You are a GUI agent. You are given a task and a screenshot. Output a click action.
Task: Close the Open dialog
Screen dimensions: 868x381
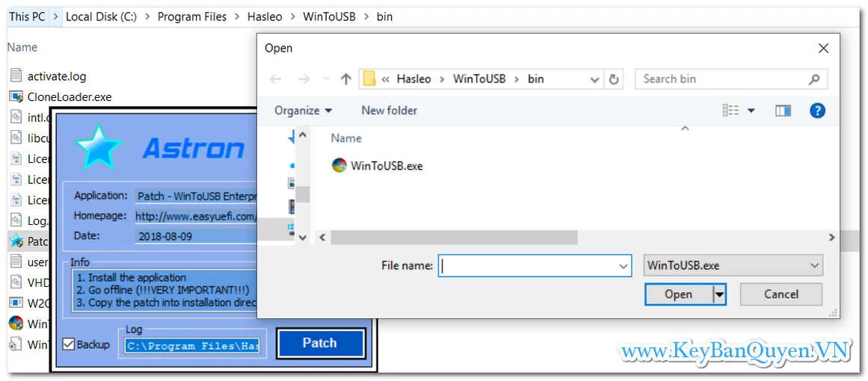coord(823,49)
